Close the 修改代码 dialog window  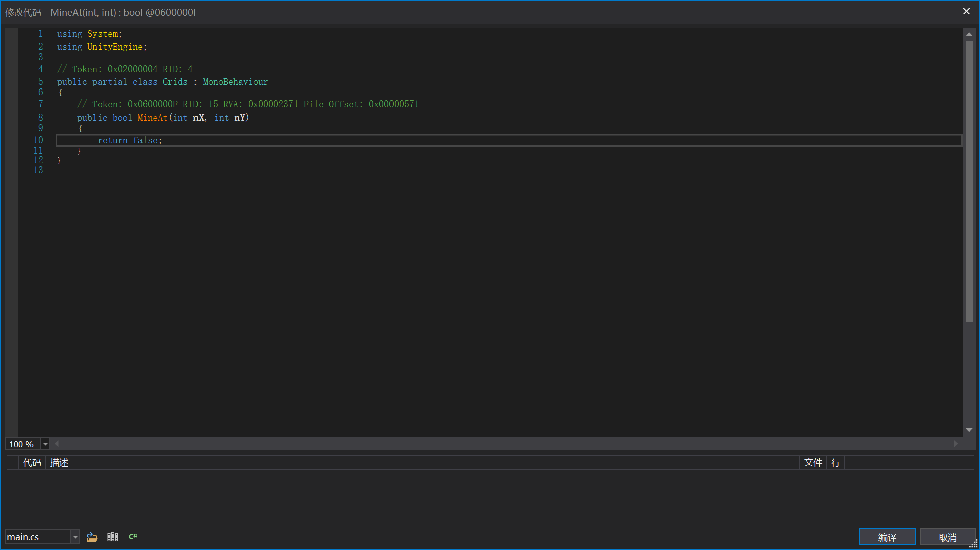click(966, 11)
